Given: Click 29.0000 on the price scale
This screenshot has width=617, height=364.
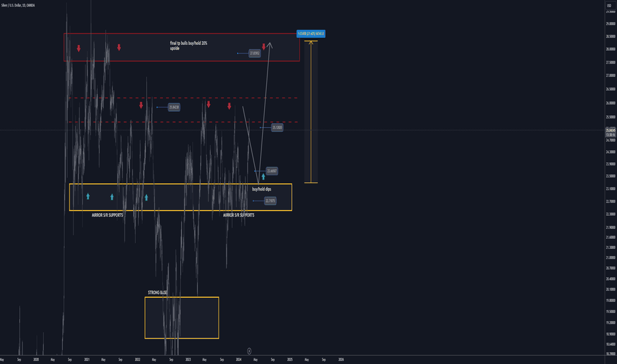Looking at the screenshot, I should (x=610, y=24).
